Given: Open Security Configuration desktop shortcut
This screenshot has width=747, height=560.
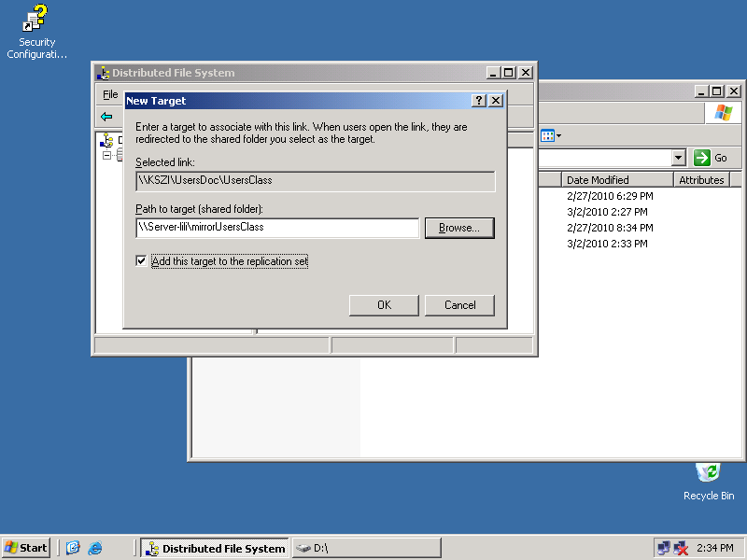Looking at the screenshot, I should click(36, 32).
